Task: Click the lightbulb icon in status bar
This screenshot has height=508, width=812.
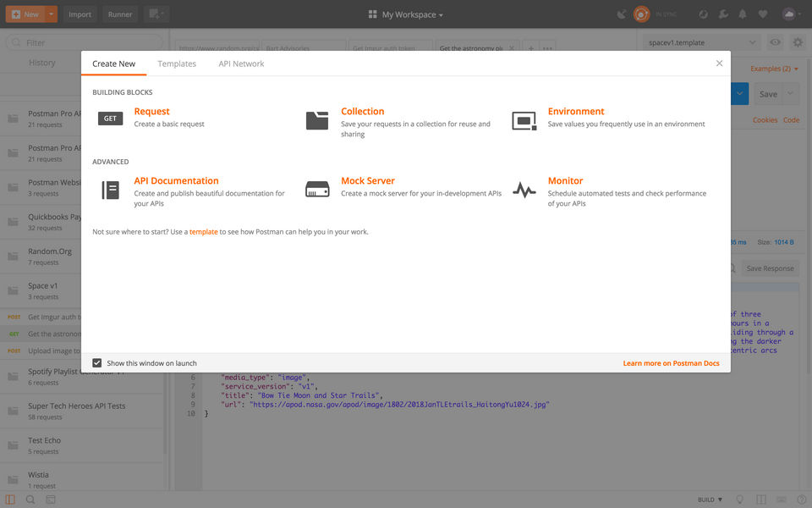Action: point(740,500)
